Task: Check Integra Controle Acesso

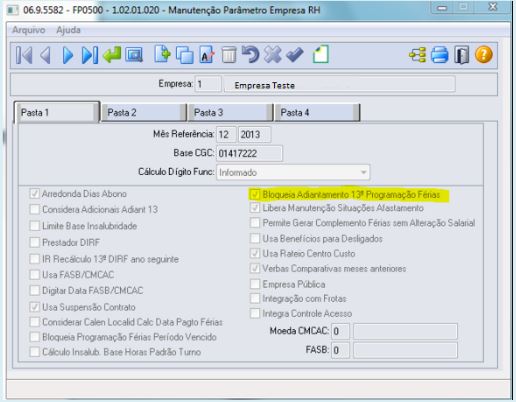Action: tap(255, 314)
